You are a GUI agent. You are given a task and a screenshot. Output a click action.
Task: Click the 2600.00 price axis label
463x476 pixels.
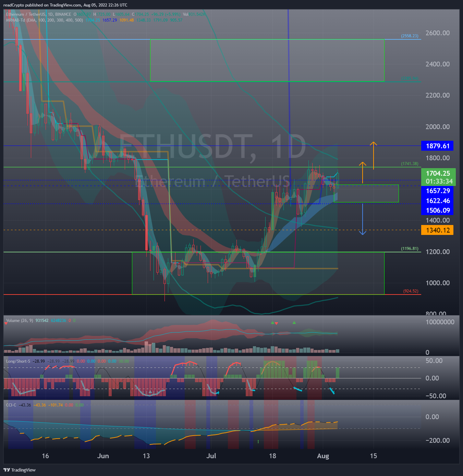438,33
